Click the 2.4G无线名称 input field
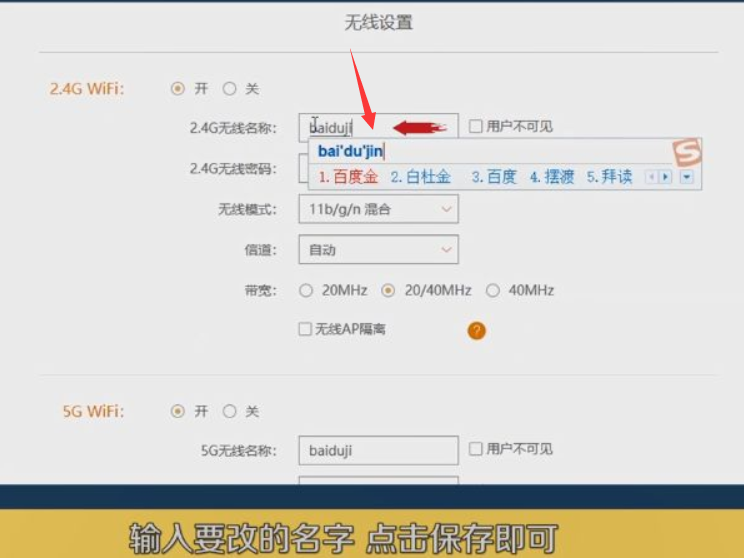 pyautogui.click(x=379, y=128)
